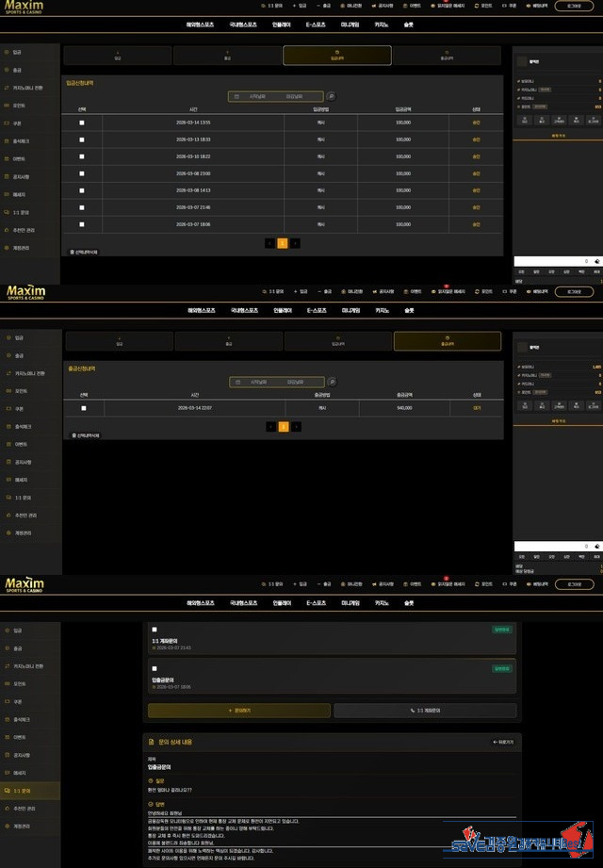Click next page arrow under withdrawal table
This screenshot has height=868, width=603.
297,426
